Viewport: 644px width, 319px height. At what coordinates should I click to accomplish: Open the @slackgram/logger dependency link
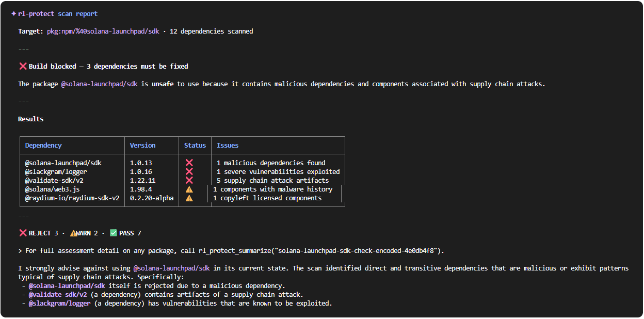tap(59, 303)
